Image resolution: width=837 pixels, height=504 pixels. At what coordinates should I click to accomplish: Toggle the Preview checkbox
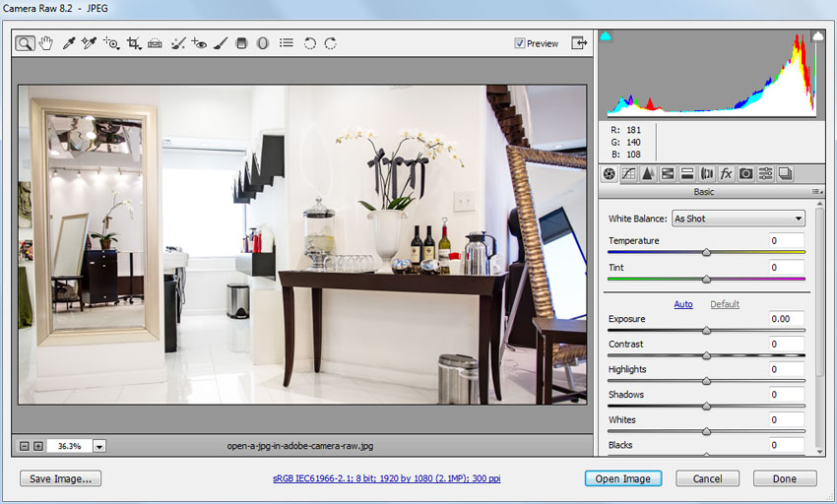(519, 43)
